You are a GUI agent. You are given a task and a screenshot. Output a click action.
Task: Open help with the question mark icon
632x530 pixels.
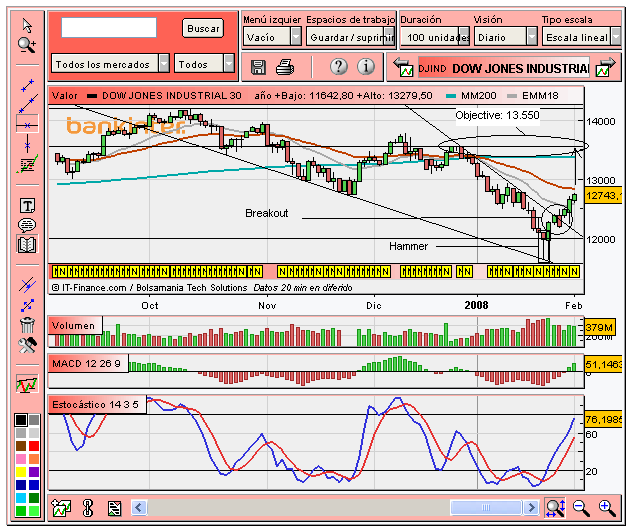(339, 67)
